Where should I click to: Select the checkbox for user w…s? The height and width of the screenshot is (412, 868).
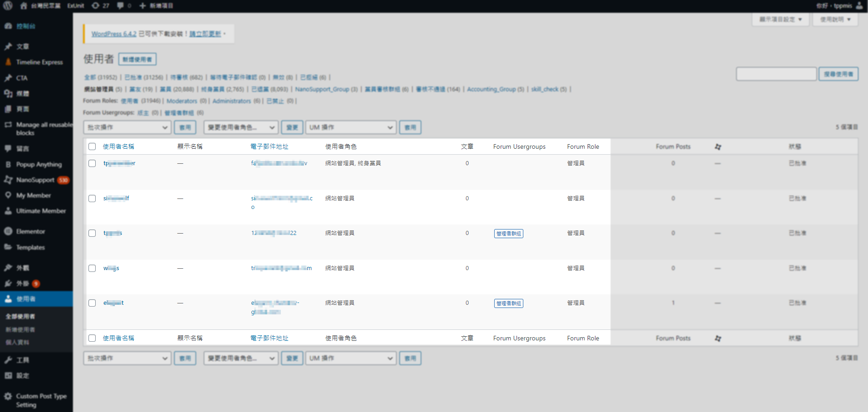92,268
